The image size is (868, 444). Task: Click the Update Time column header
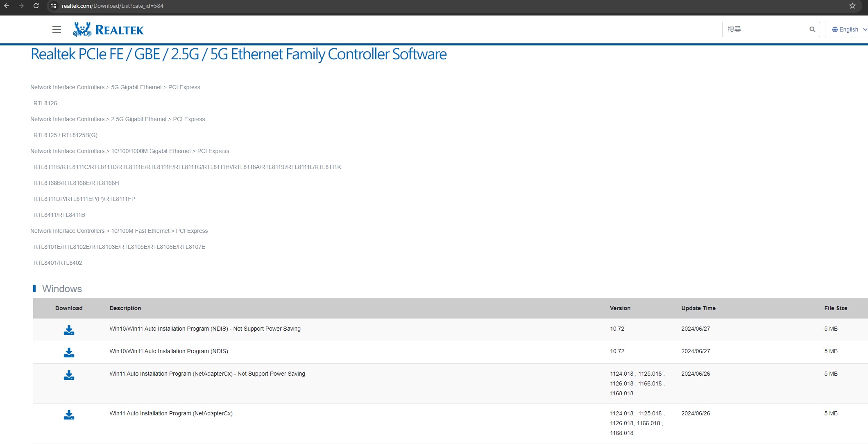(698, 308)
